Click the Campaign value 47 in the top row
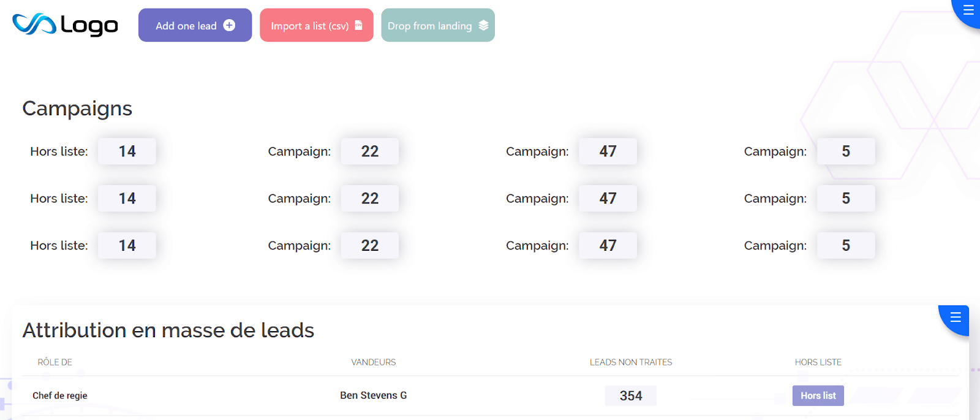The height and width of the screenshot is (420, 980). point(608,151)
